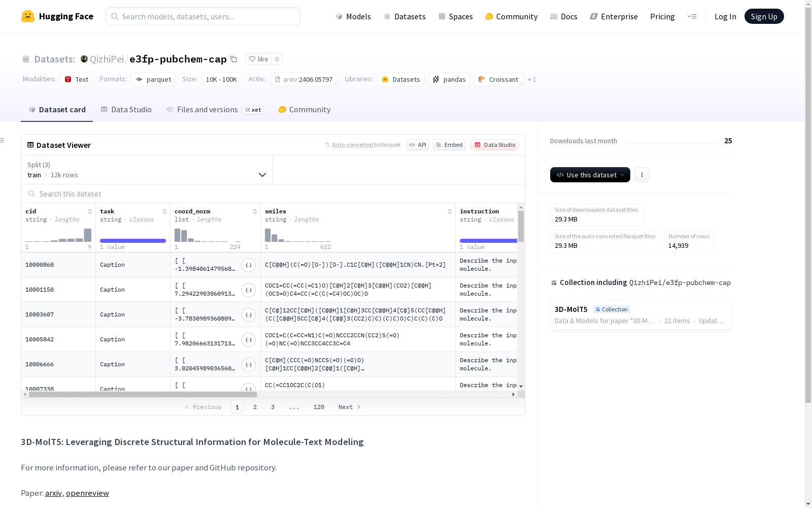The image size is (812, 508).
Task: Click the Search this dataset field
Action: coord(273,194)
